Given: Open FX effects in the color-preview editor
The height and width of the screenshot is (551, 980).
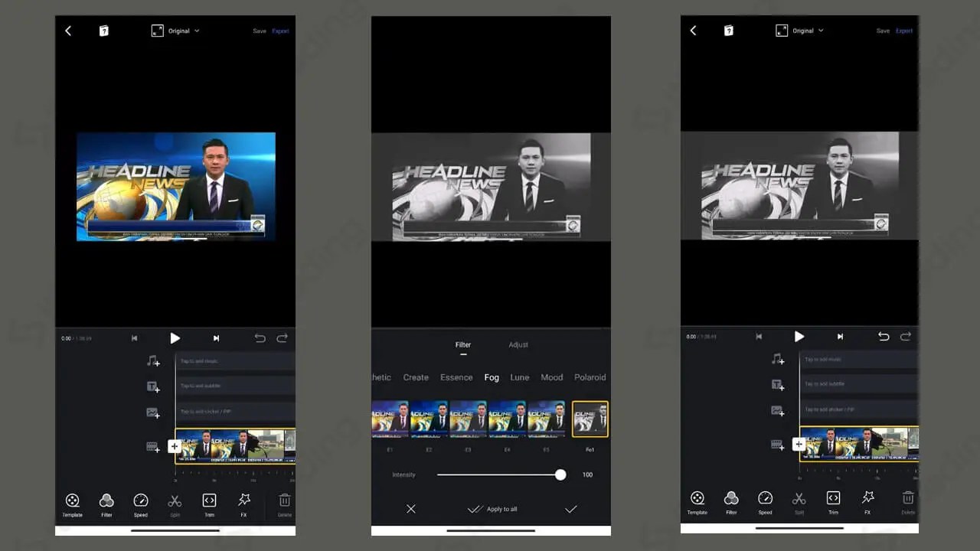Looking at the screenshot, I should [x=243, y=504].
